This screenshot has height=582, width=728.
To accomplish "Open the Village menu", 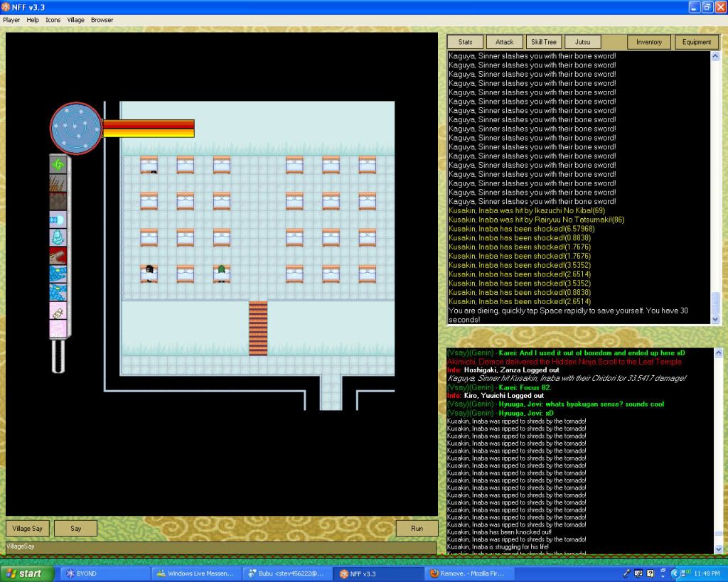I will point(75,20).
